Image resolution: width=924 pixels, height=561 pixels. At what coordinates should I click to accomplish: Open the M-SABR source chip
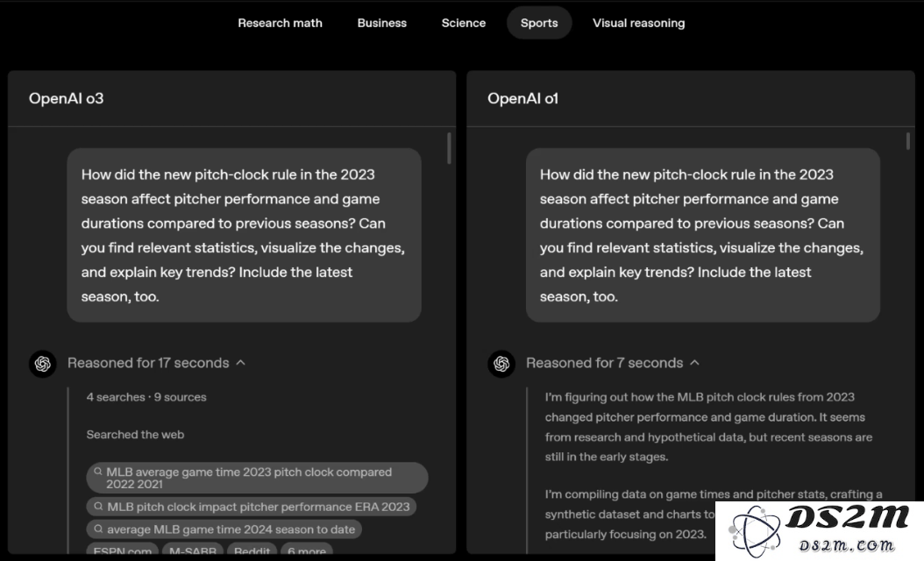coord(193,550)
